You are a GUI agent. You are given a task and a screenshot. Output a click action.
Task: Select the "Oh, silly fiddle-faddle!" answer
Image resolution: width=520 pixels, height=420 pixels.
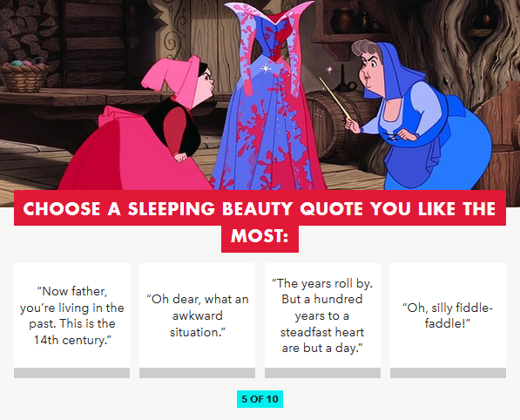point(448,315)
